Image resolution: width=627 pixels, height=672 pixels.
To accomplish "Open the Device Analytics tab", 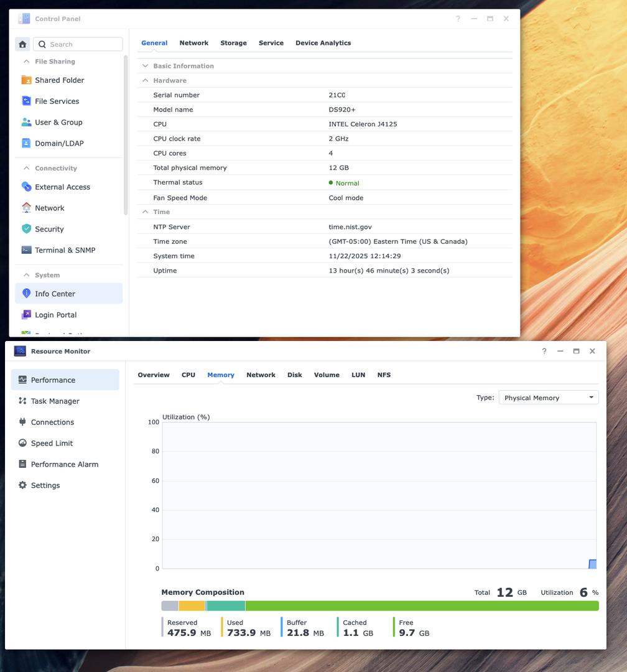I will (x=323, y=43).
